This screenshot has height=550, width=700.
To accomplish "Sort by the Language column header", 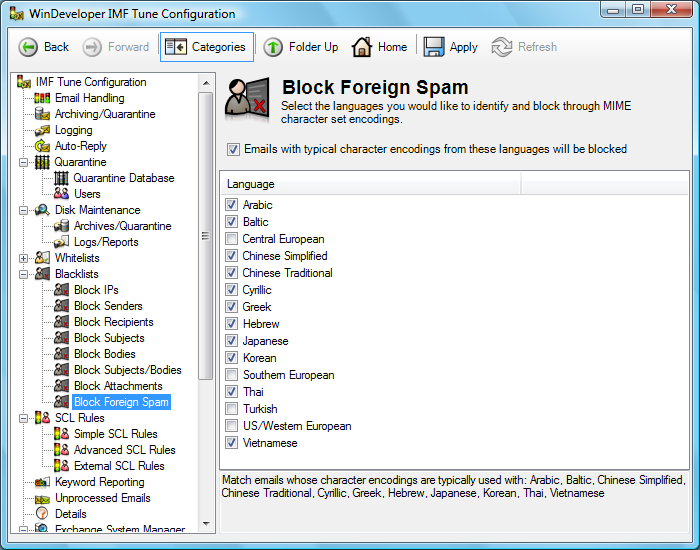I will (371, 184).
